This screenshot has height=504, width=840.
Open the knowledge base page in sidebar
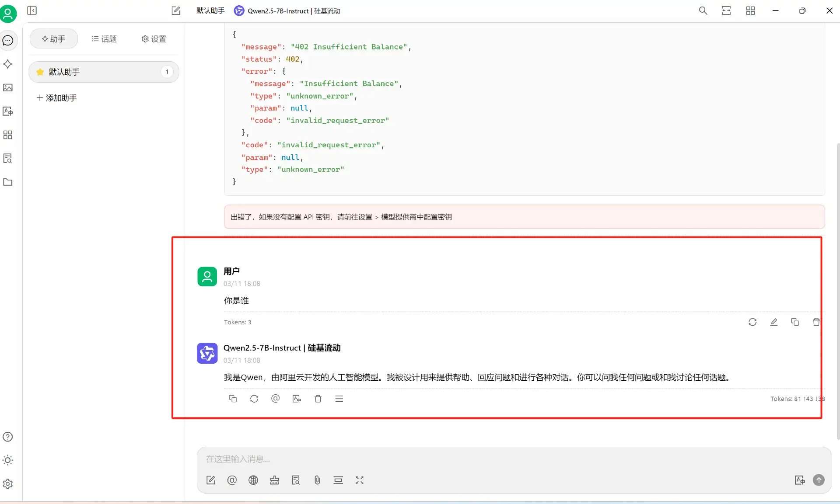click(x=8, y=159)
